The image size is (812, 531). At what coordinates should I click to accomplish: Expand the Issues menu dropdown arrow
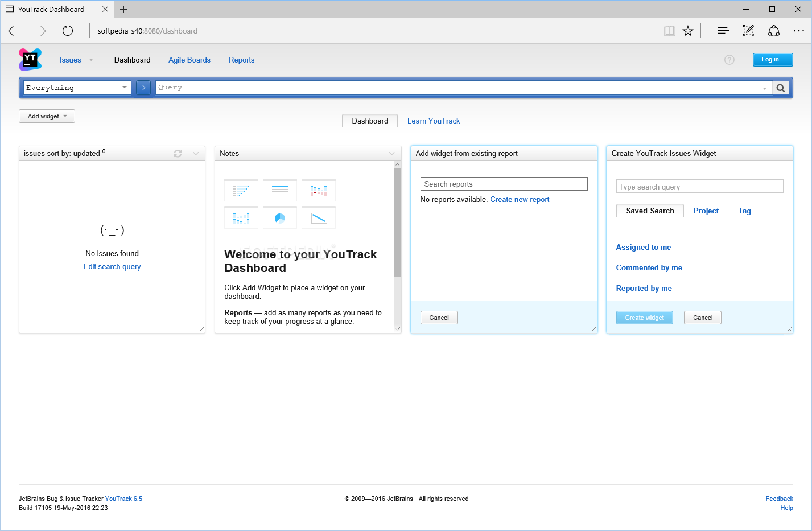91,60
